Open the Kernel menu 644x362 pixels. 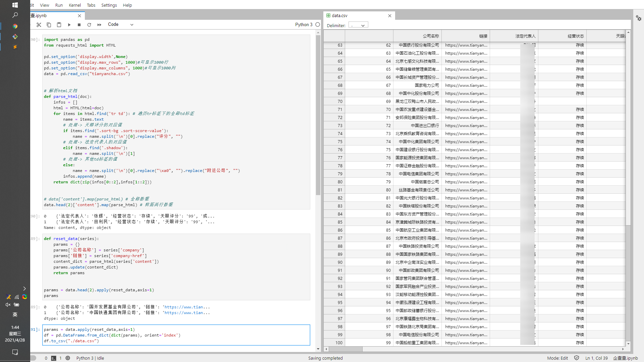(74, 5)
